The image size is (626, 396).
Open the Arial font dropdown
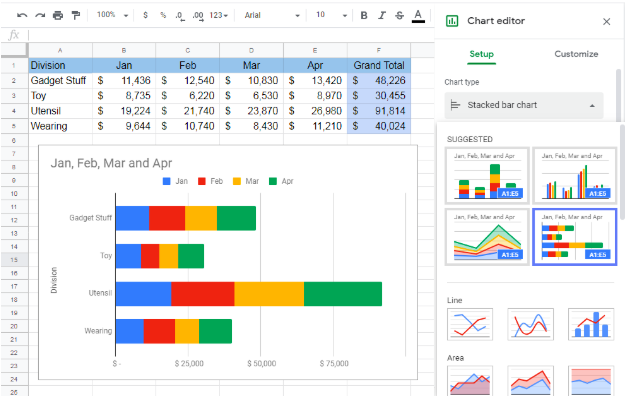tap(272, 15)
